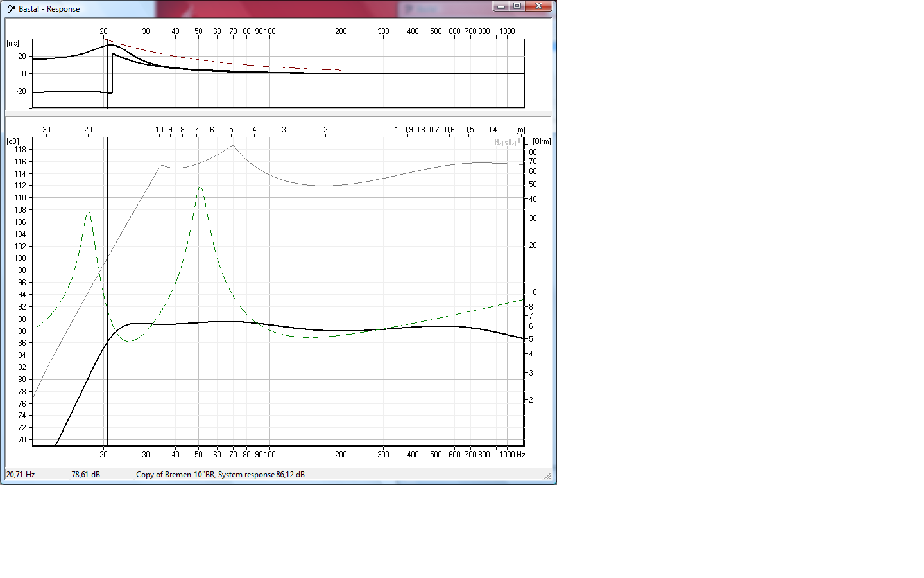
Task: Click the [Ohm] impedance axis label
Action: (542, 141)
